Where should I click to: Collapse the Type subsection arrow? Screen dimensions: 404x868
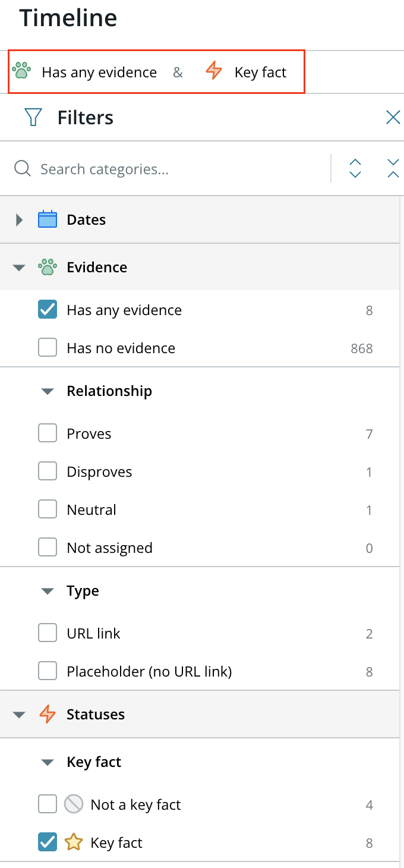pyautogui.click(x=48, y=591)
